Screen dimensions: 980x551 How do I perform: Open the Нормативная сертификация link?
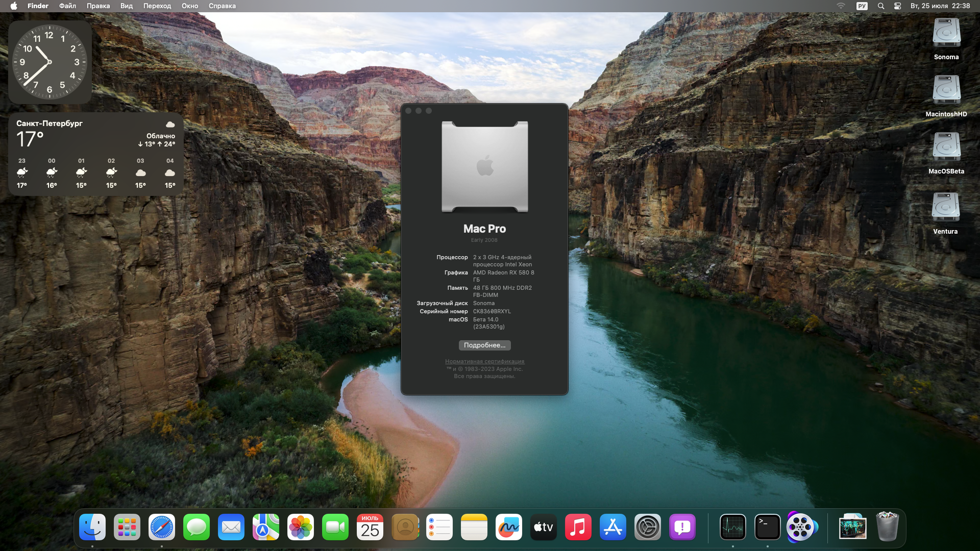(x=484, y=361)
